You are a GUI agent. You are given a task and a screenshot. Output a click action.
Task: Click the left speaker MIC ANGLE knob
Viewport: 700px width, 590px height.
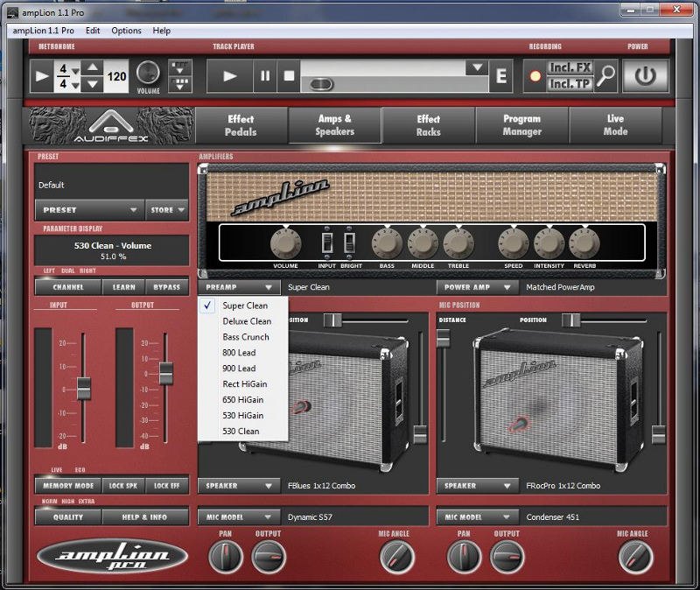396,557
